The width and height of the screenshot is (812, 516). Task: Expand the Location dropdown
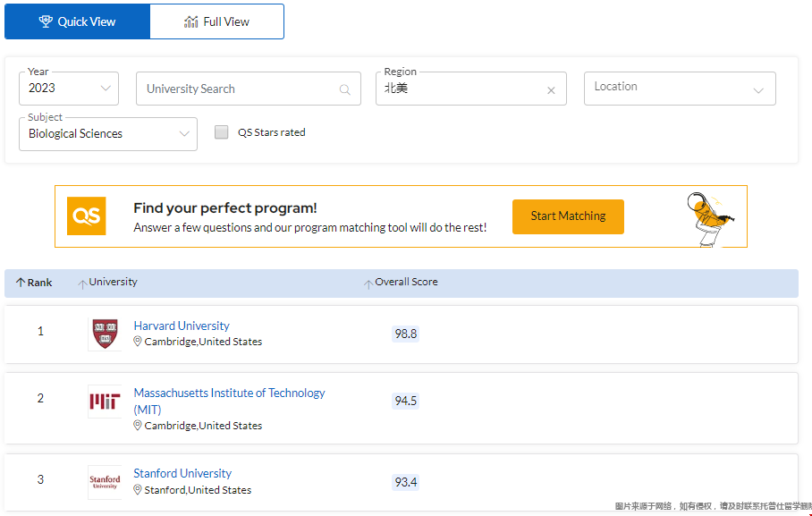pos(679,89)
